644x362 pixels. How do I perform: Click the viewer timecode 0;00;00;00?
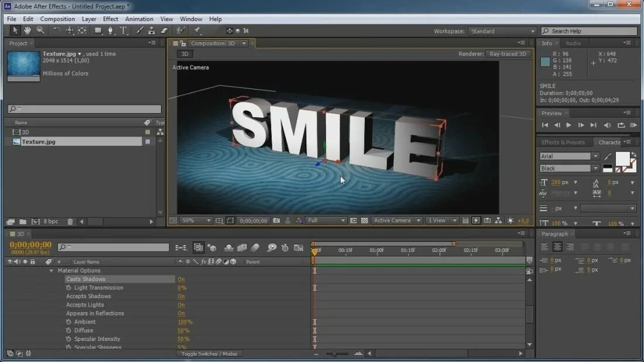254,221
